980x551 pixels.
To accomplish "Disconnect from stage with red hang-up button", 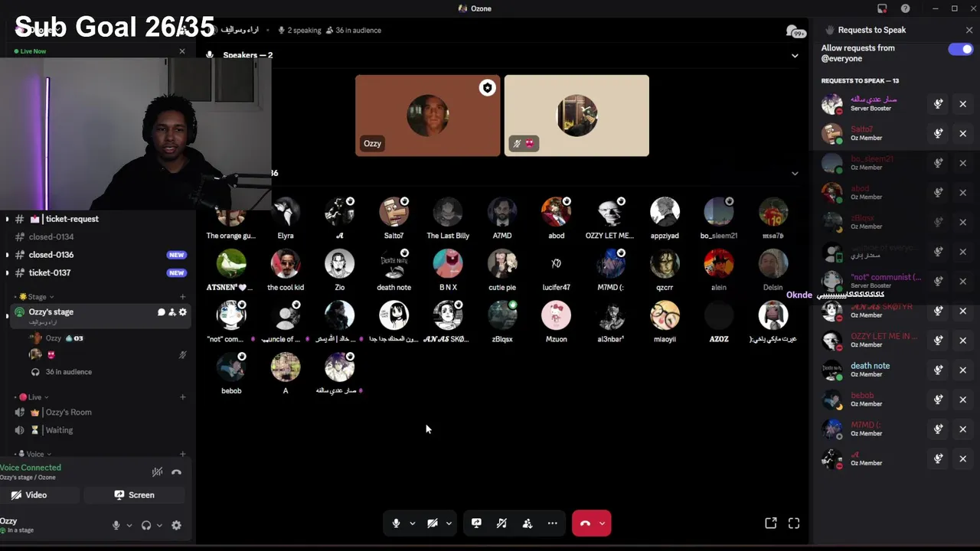I will pyautogui.click(x=585, y=523).
